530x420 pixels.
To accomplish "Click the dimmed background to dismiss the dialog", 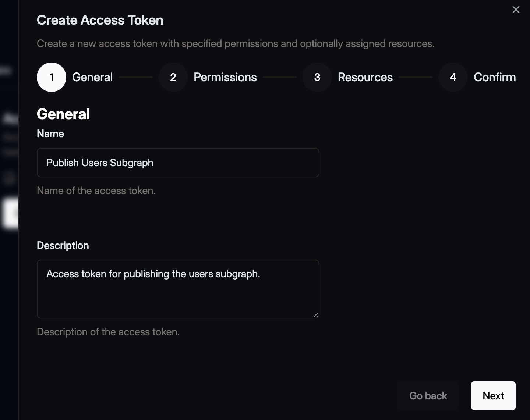I will click(9, 331).
